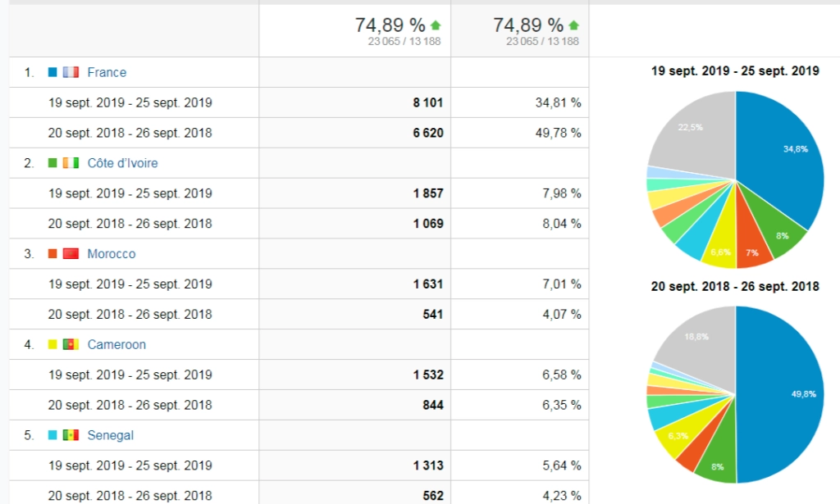Click the orange color square beside Morocco

(x=52, y=254)
